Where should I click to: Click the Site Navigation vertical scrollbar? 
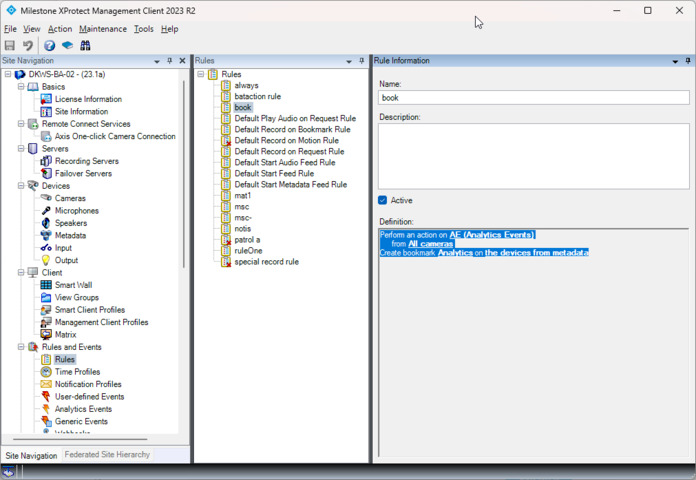coord(183,170)
